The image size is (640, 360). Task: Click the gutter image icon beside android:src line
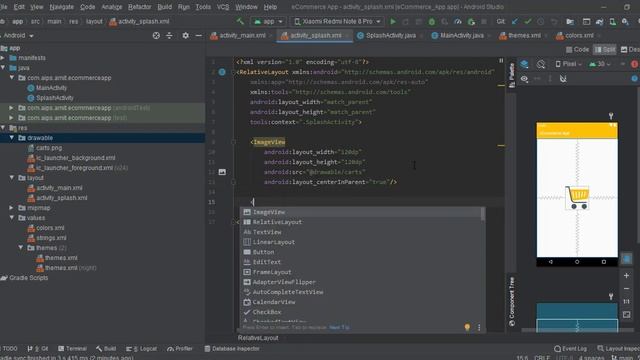click(x=222, y=172)
